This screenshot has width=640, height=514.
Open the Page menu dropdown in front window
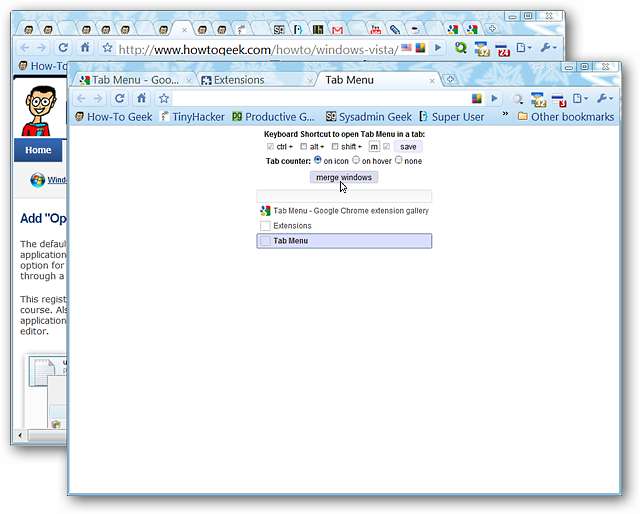pos(580,98)
